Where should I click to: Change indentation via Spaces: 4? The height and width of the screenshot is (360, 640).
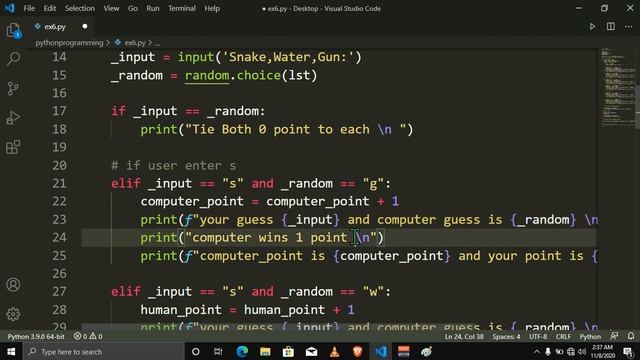[x=506, y=336]
